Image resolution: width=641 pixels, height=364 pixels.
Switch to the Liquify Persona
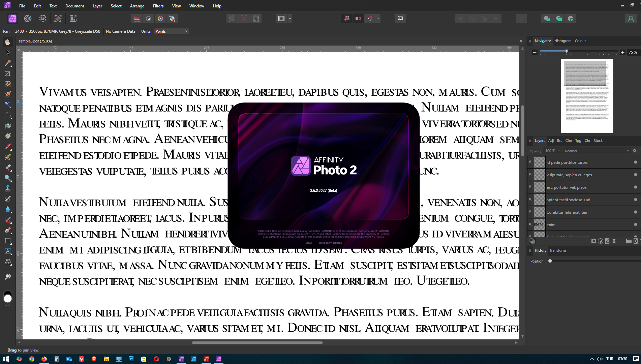[x=28, y=19]
